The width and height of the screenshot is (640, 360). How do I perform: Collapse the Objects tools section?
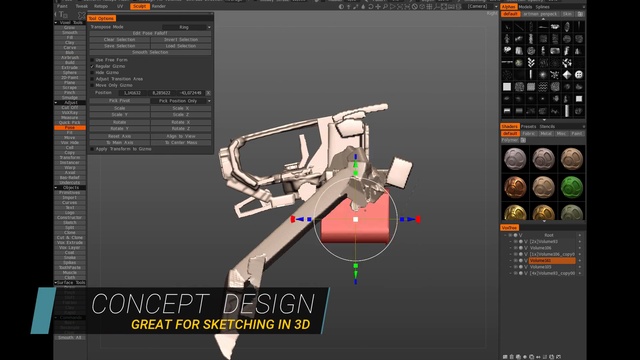coord(56,187)
